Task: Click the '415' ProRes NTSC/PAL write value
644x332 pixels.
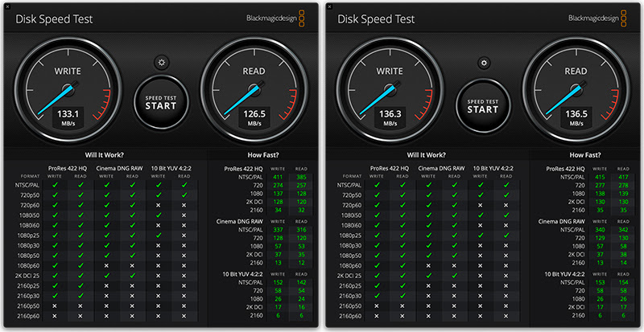Action: click(600, 178)
